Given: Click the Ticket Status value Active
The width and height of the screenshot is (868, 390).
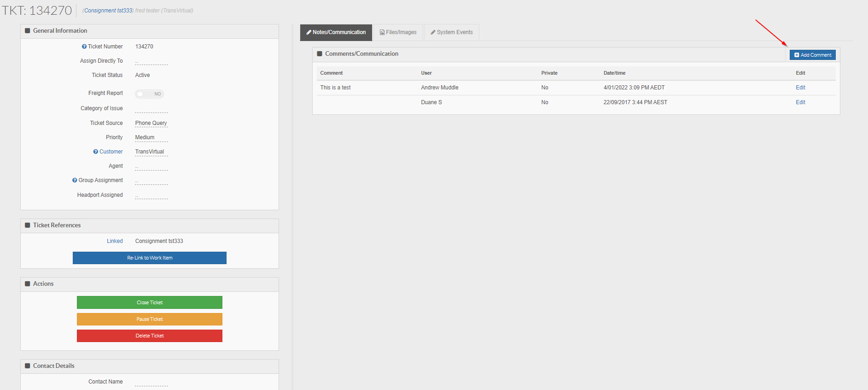Looking at the screenshot, I should 142,75.
